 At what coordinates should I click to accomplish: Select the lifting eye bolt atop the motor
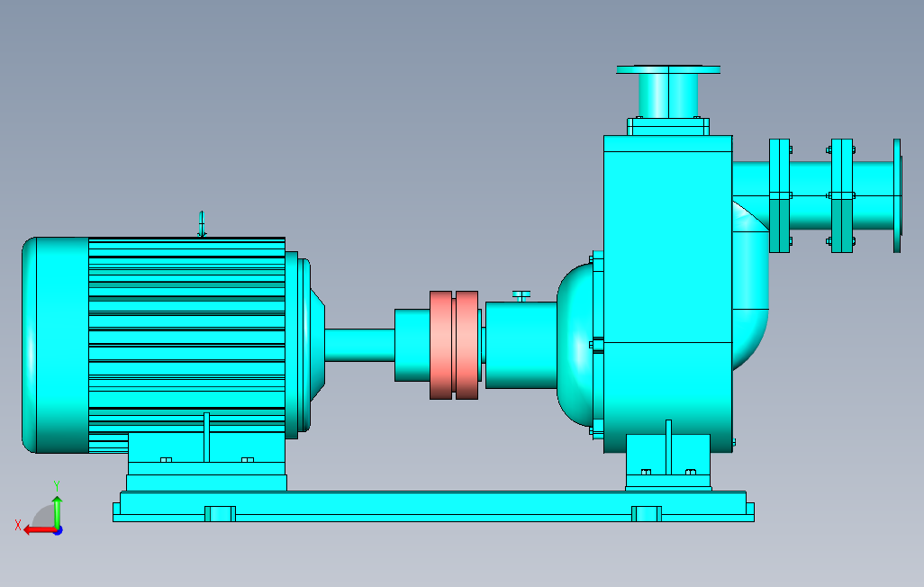click(202, 224)
